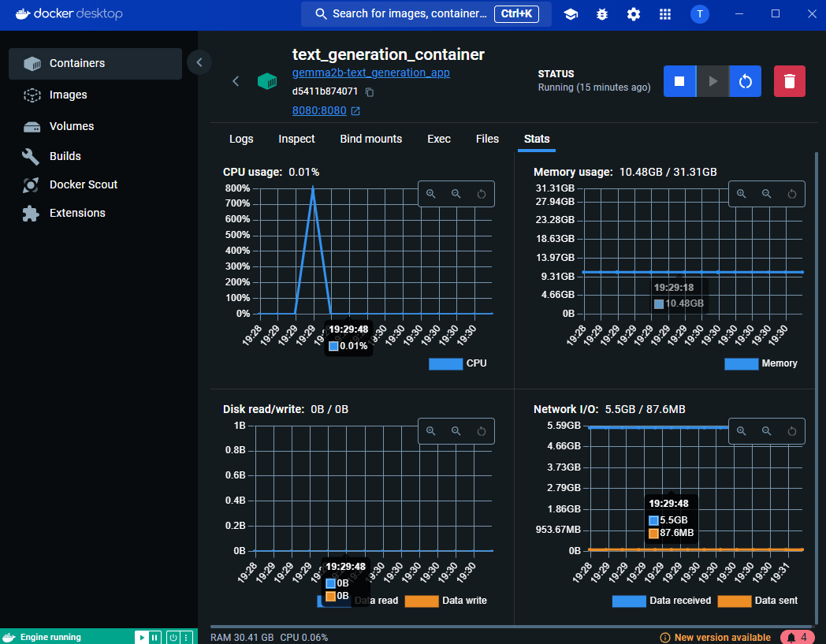Image resolution: width=826 pixels, height=644 pixels.
Task: Switch to the Logs tab
Action: click(241, 139)
